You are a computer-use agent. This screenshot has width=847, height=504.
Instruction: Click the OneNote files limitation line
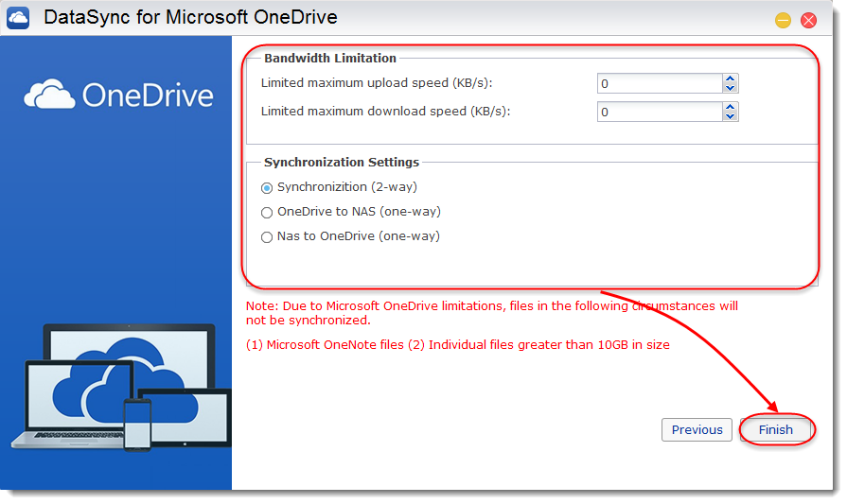point(457,345)
